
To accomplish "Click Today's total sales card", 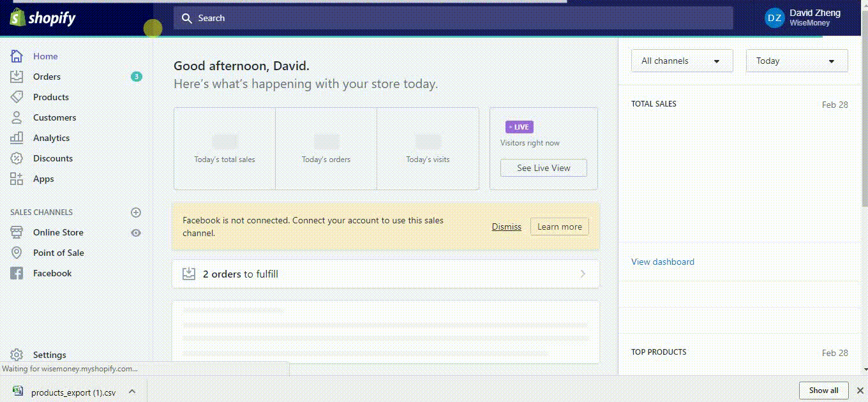I will pyautogui.click(x=225, y=149).
